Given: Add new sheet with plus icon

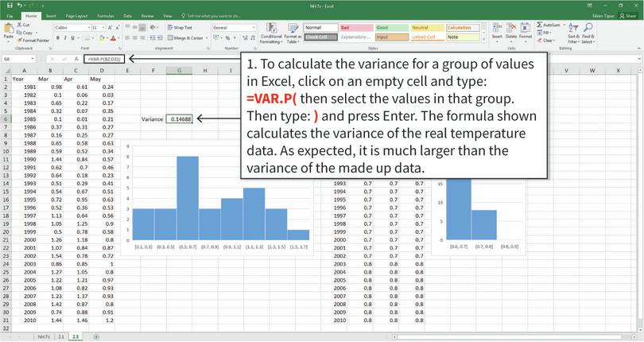Looking at the screenshot, I should pyautogui.click(x=96, y=336).
